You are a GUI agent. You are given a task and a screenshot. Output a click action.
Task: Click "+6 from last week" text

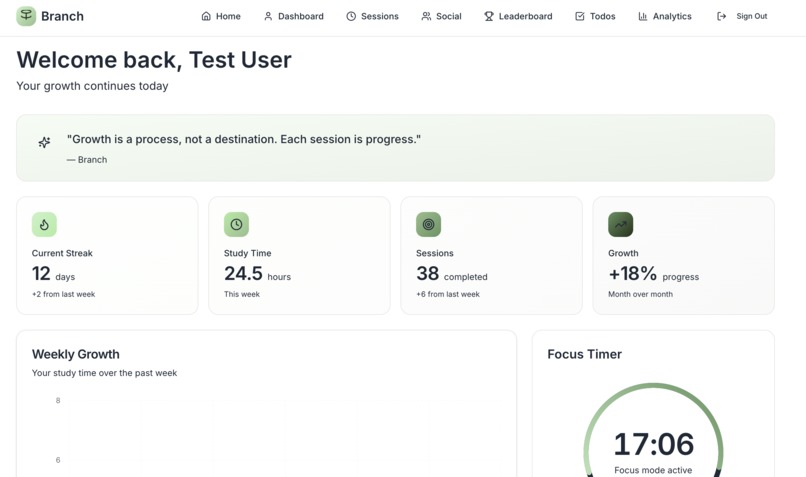[x=448, y=295]
